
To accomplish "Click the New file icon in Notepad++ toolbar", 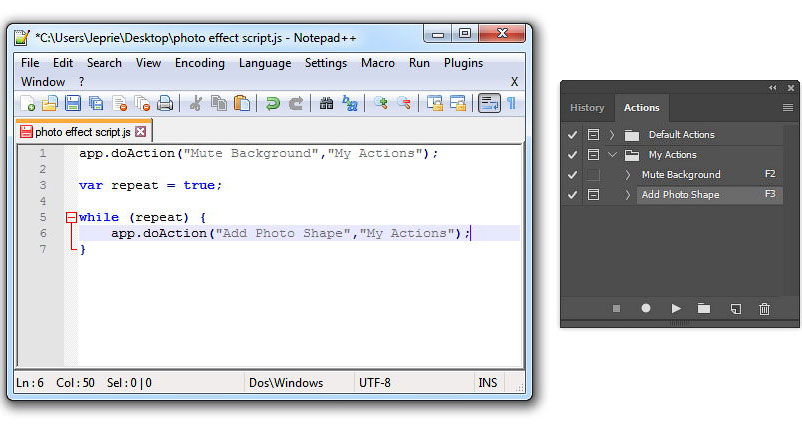I will (x=28, y=103).
